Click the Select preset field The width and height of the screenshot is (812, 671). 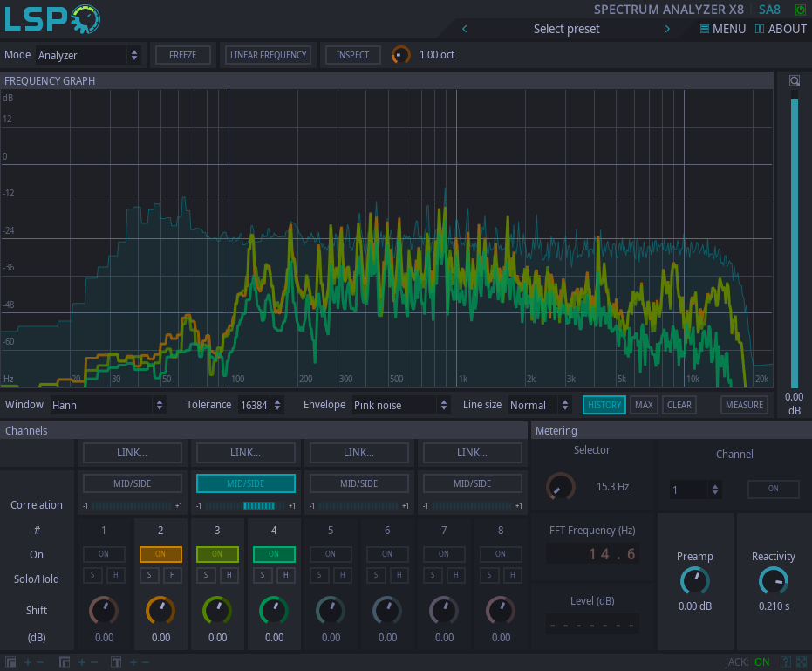566,29
